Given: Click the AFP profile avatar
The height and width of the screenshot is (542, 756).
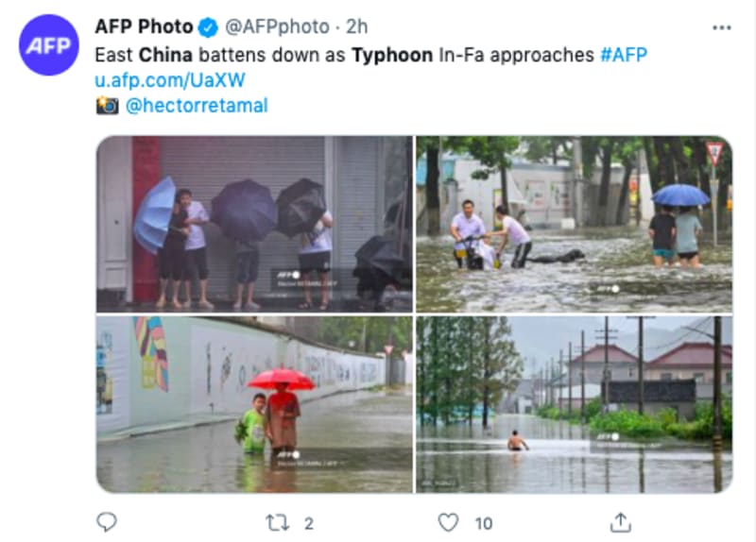Looking at the screenshot, I should click(x=49, y=45).
